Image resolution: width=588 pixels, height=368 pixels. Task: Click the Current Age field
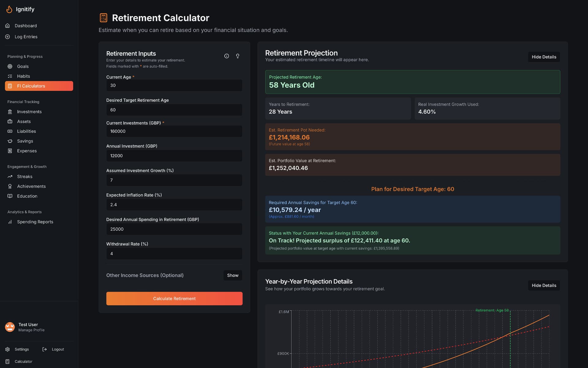coord(174,85)
